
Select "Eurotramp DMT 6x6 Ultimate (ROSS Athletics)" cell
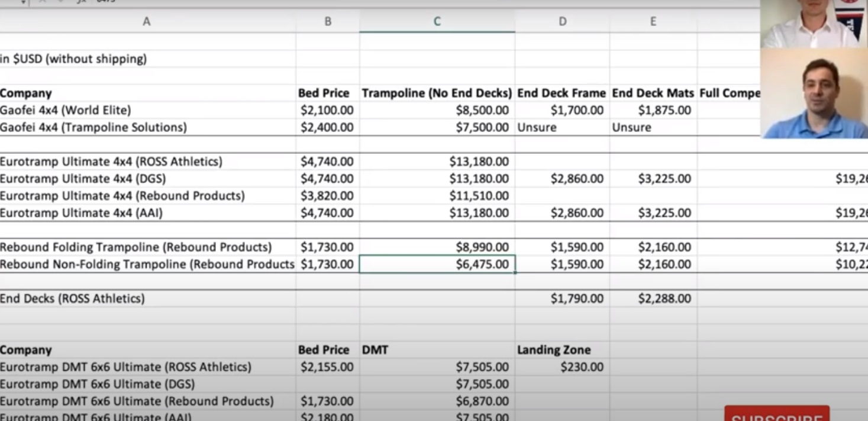click(148, 367)
